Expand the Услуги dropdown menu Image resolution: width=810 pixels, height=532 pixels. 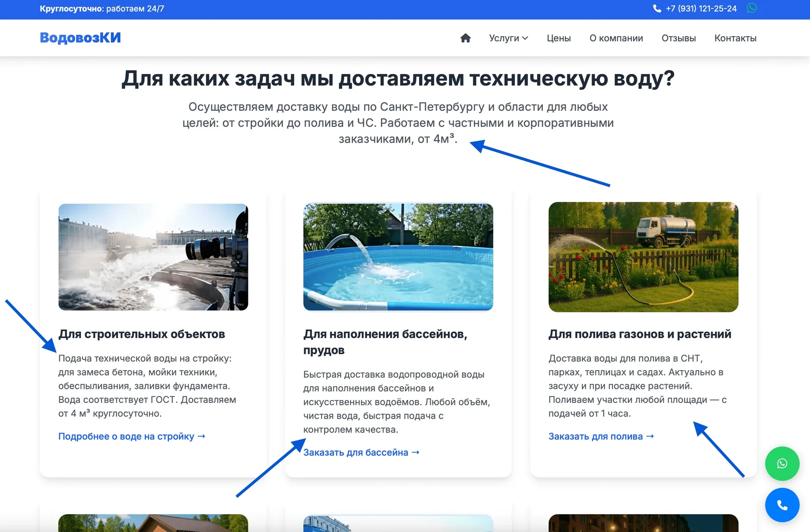(508, 38)
